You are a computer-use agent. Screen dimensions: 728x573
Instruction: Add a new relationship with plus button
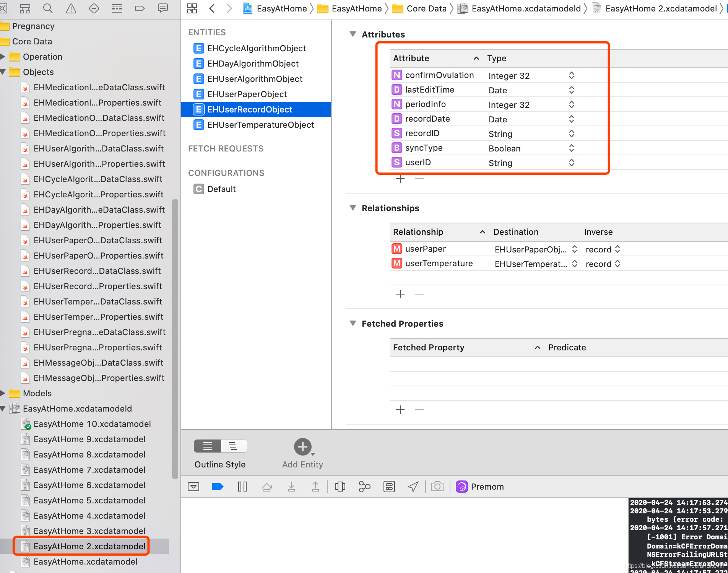click(x=400, y=294)
